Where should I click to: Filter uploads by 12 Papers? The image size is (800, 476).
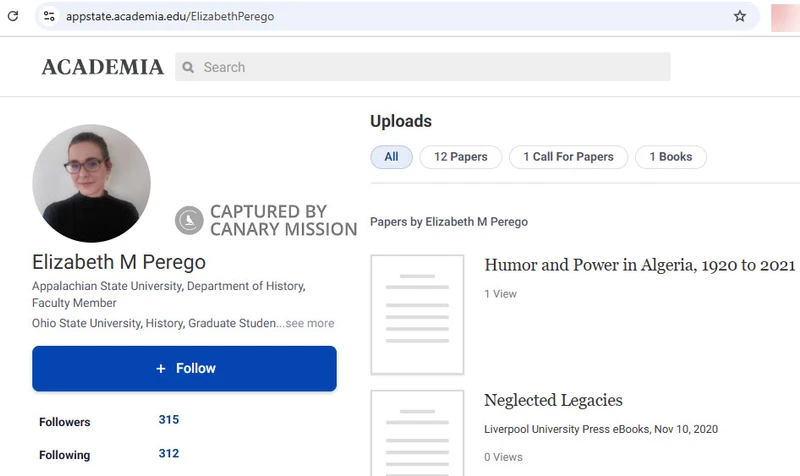point(461,157)
